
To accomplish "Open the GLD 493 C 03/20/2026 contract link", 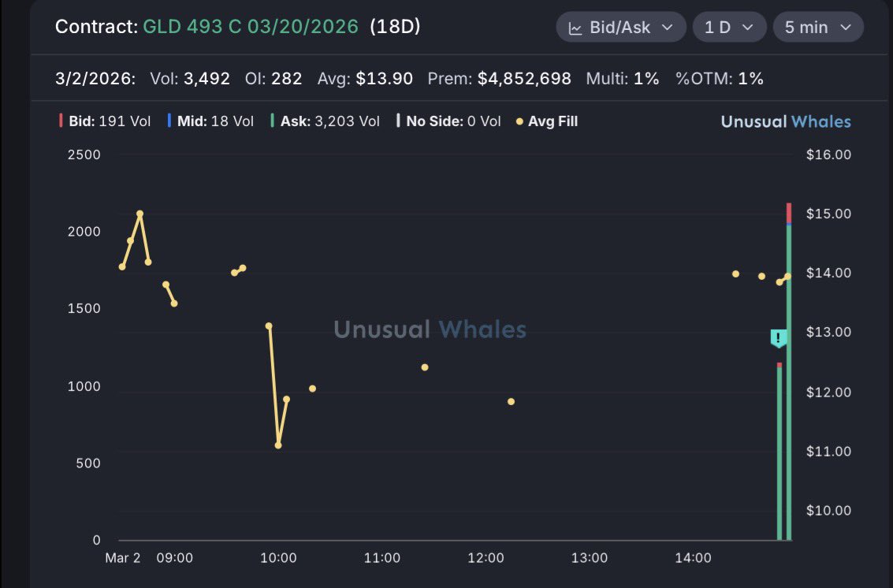I will (x=251, y=27).
